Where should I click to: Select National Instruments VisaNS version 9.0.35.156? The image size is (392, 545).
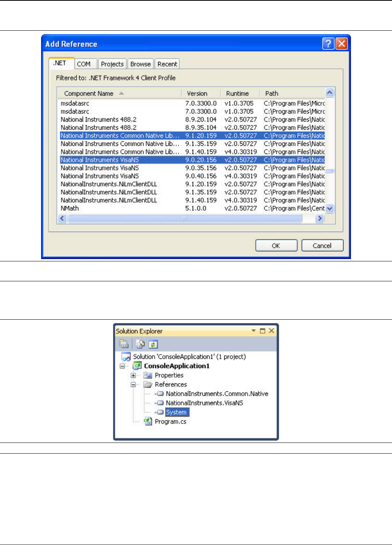coord(192,168)
